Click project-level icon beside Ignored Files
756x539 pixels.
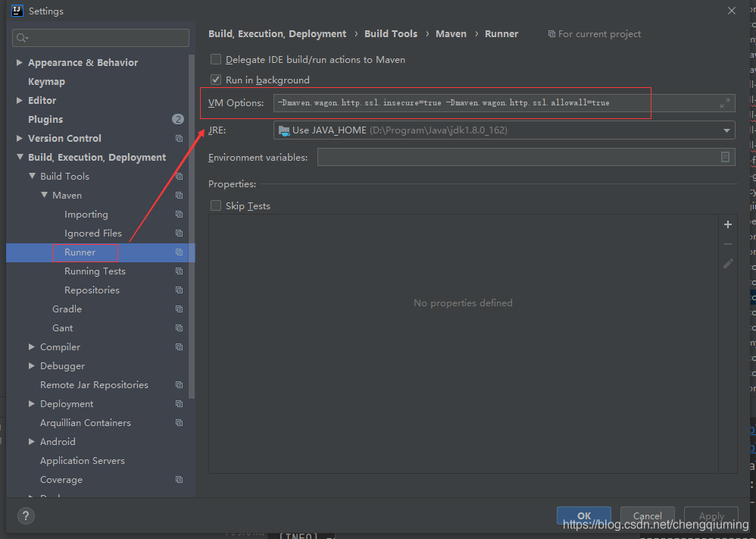click(x=180, y=233)
